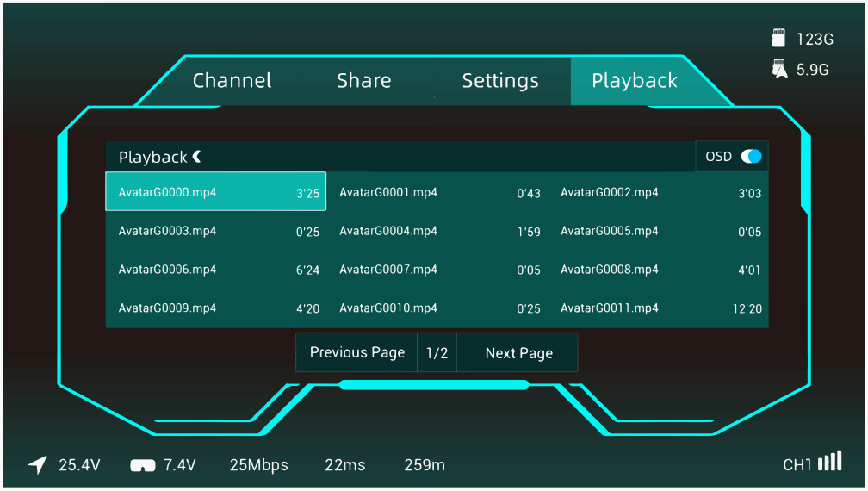Open the AvatarG0008.mp4 recording
This screenshot has height=491, width=868.
coord(659,270)
